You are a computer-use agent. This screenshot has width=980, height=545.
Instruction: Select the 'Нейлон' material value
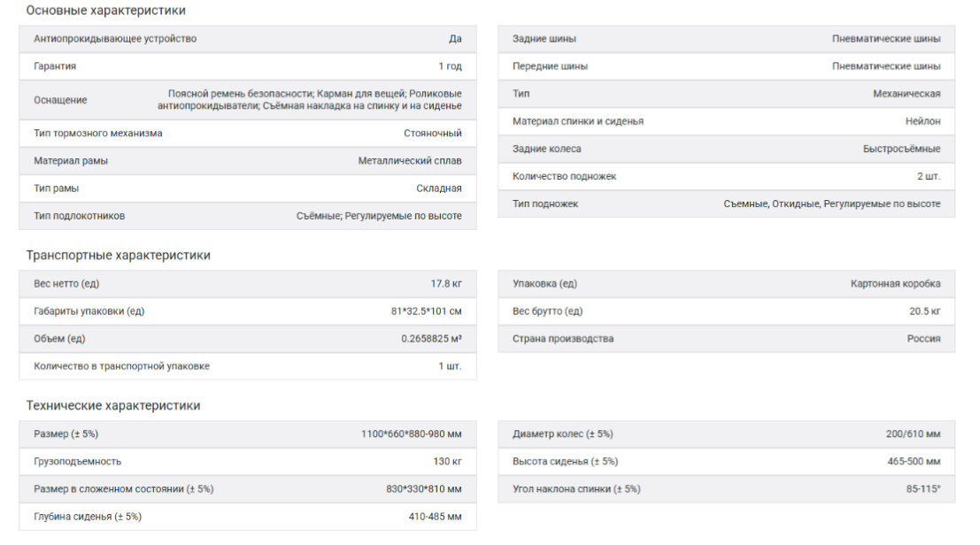point(923,121)
